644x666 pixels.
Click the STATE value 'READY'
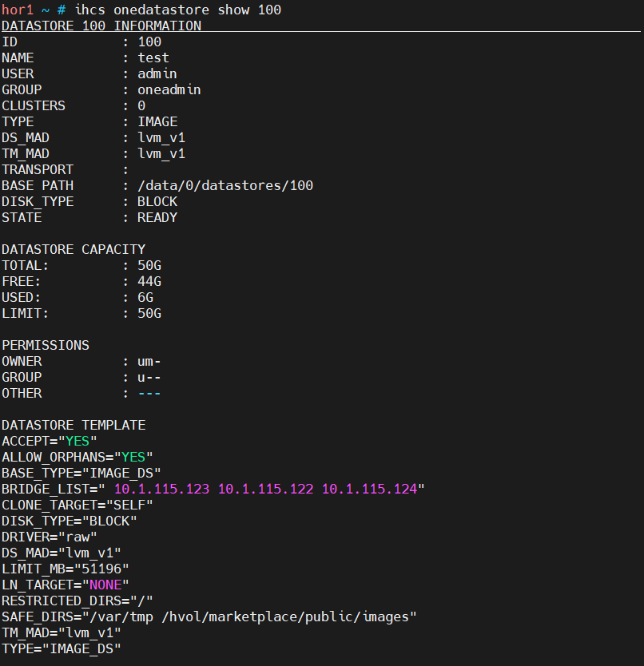(x=157, y=217)
